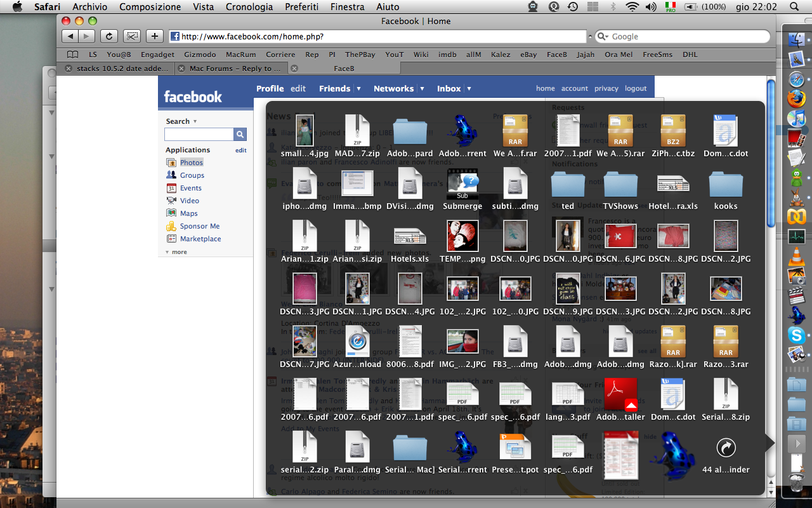Open the kooks folder in the stack
Viewport: 812px width, 508px height.
pos(726,185)
